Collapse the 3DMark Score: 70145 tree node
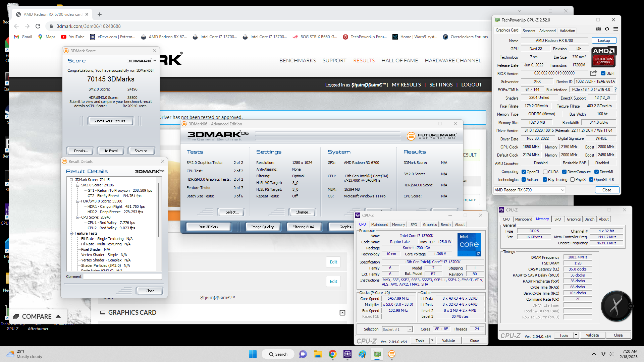This screenshot has width=644, height=362. (x=71, y=180)
